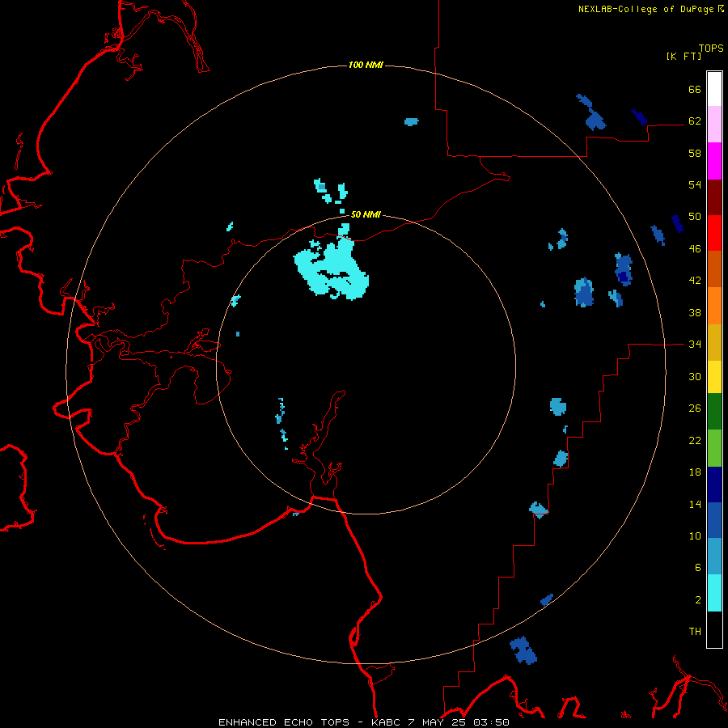Click the '58' legend value
The width and height of the screenshot is (728, 728).
[695, 153]
